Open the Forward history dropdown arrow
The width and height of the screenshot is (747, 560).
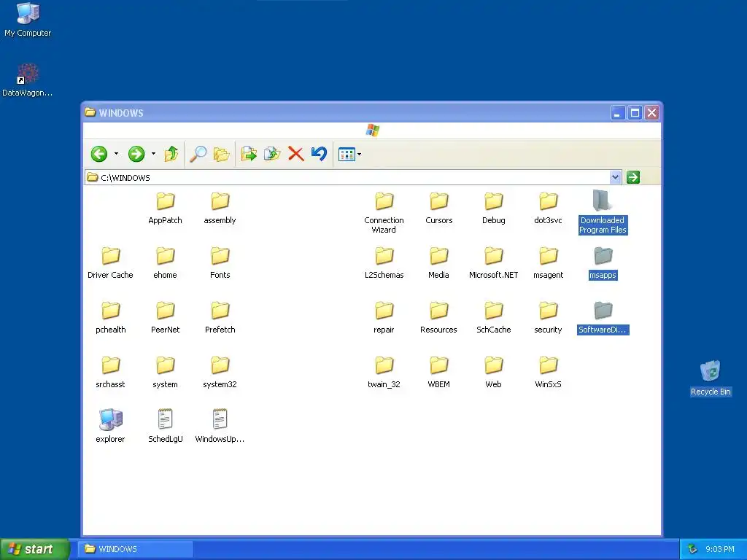pyautogui.click(x=153, y=154)
